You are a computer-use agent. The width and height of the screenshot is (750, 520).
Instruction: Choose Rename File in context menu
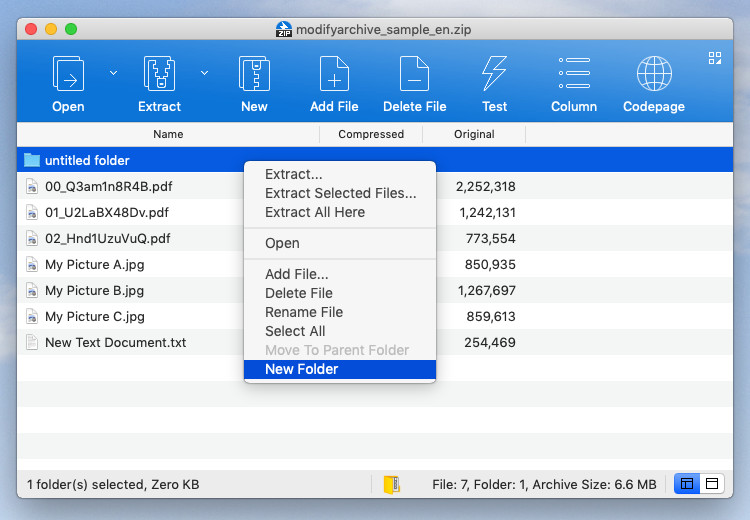coord(303,312)
